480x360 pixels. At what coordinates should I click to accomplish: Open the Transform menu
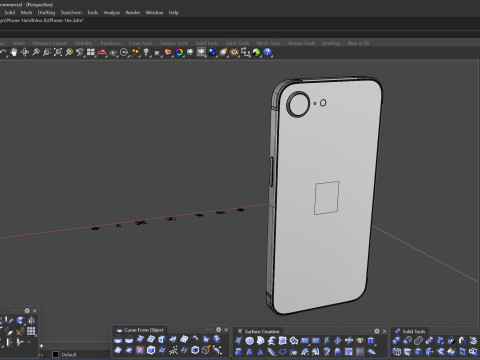tap(71, 13)
